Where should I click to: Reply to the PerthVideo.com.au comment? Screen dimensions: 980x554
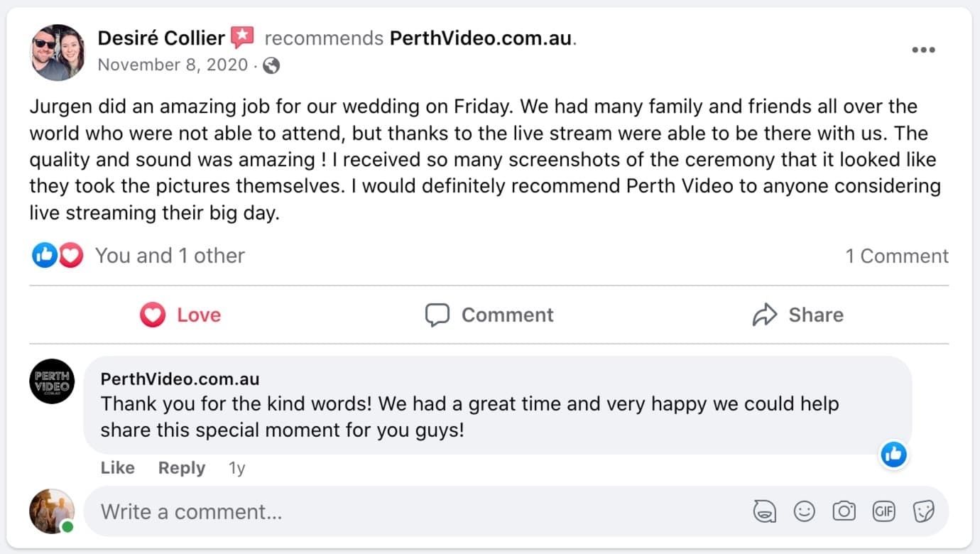tap(182, 468)
